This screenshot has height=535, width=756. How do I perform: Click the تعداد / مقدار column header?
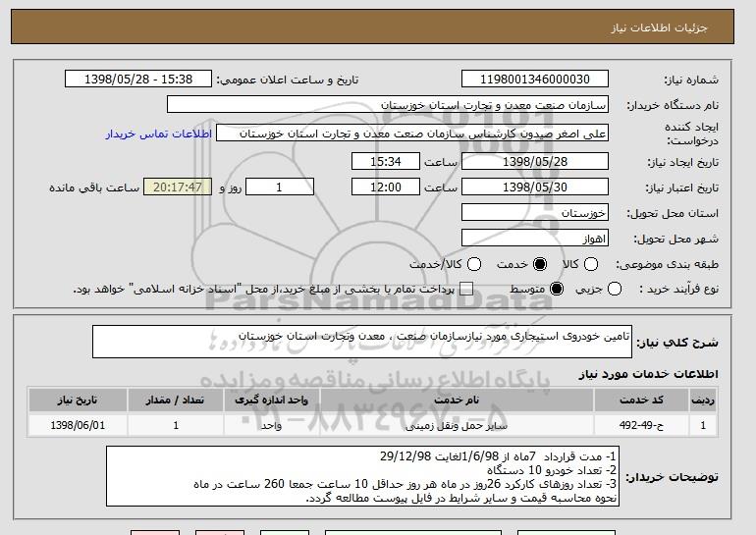[176, 401]
